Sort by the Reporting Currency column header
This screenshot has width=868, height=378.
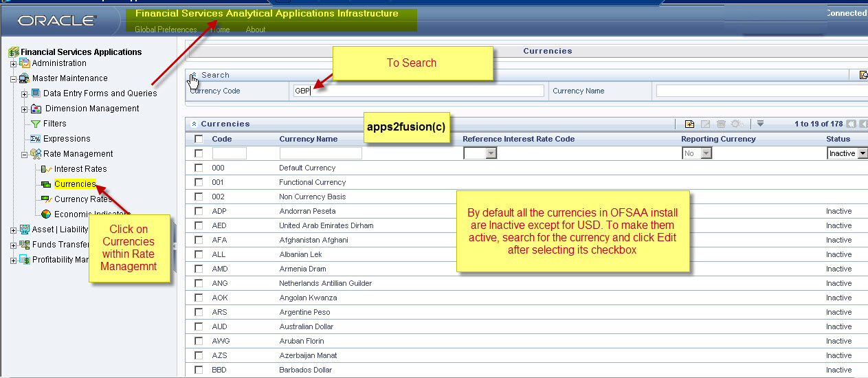click(719, 139)
